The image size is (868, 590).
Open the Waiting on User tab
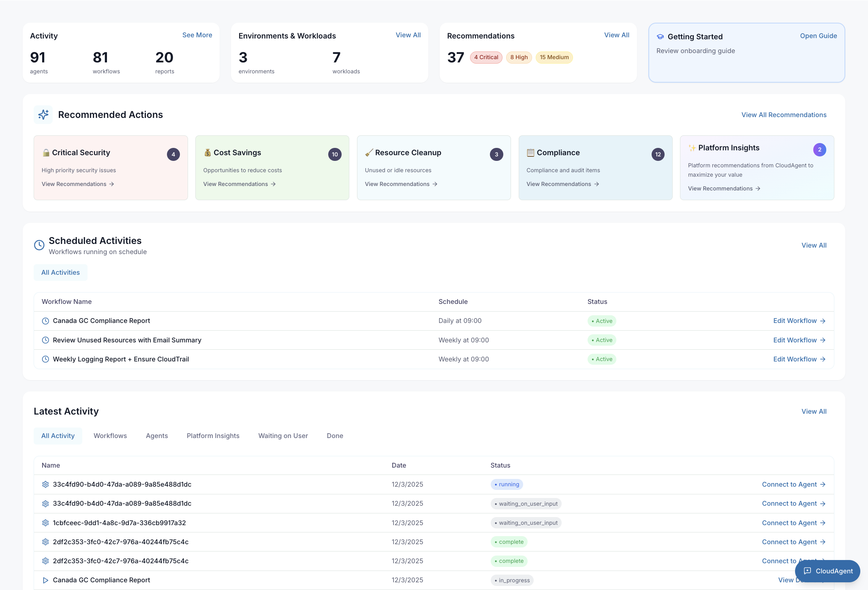click(283, 436)
